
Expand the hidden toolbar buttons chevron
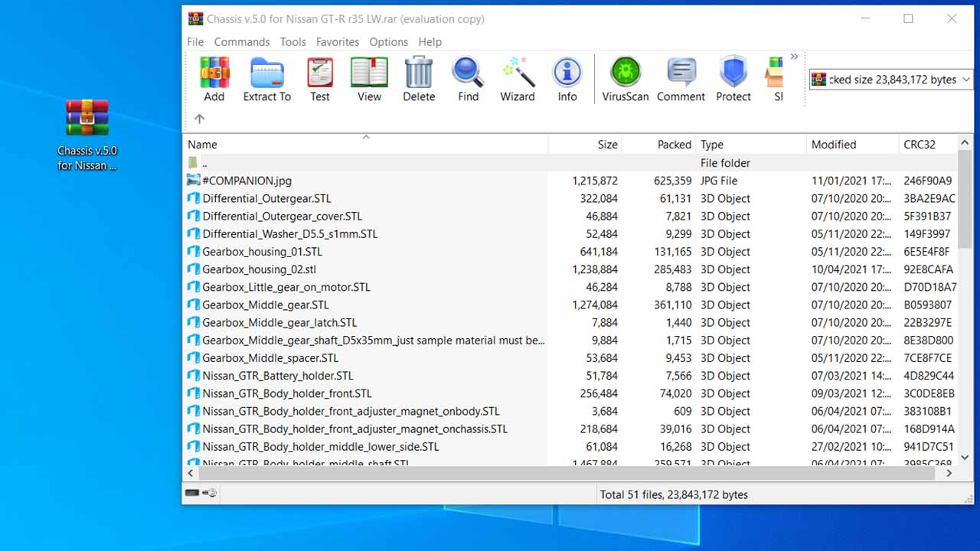(795, 57)
